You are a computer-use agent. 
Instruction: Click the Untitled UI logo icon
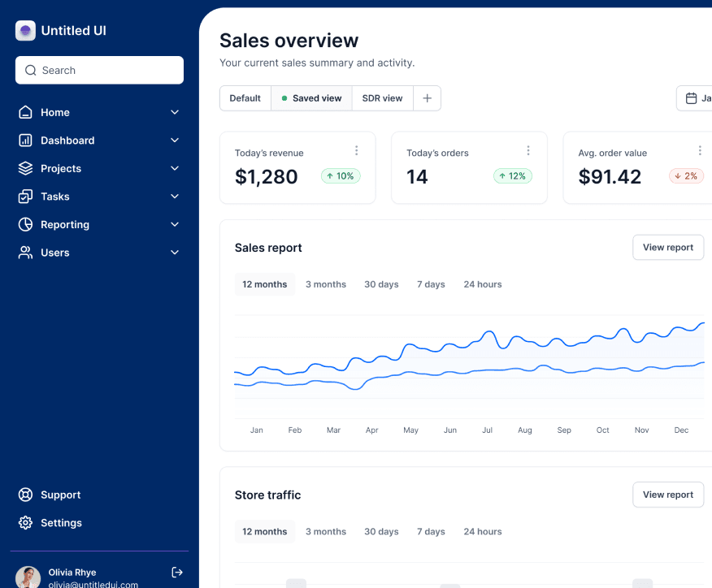coord(25,30)
